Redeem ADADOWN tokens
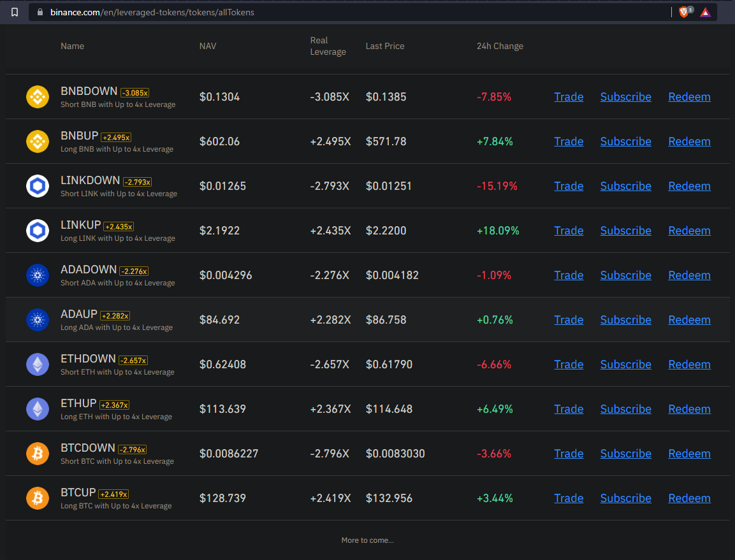The width and height of the screenshot is (735, 560). tap(689, 275)
